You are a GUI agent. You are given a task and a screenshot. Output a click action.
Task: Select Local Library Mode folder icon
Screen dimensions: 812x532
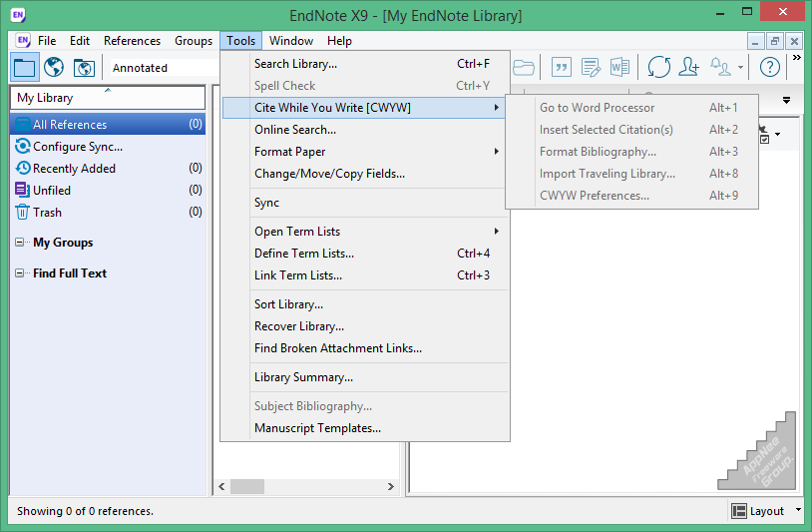(x=24, y=67)
